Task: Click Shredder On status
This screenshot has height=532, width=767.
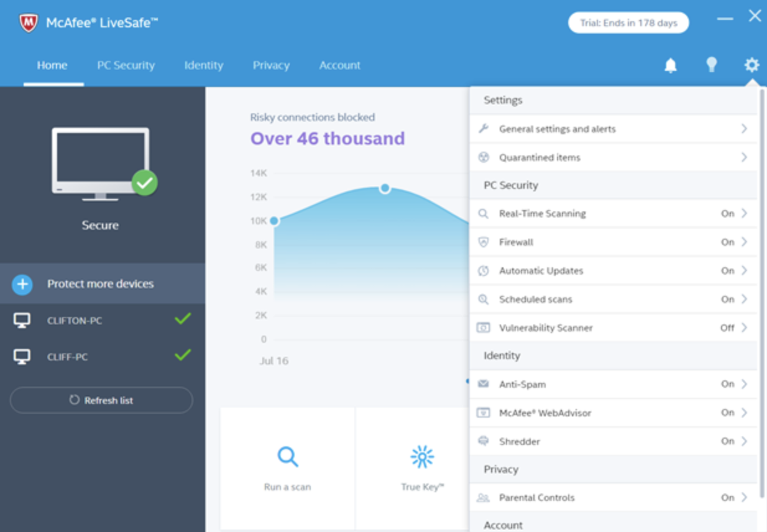Action: [x=728, y=441]
